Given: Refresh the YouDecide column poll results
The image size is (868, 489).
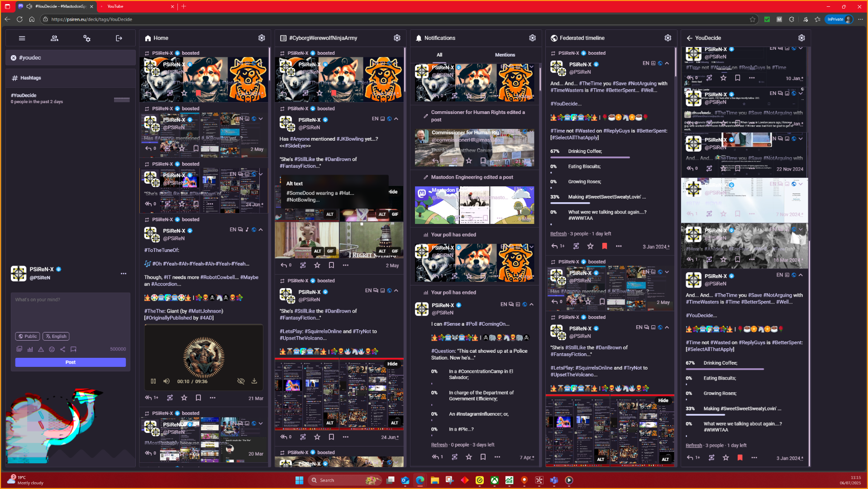Looking at the screenshot, I should point(694,446).
